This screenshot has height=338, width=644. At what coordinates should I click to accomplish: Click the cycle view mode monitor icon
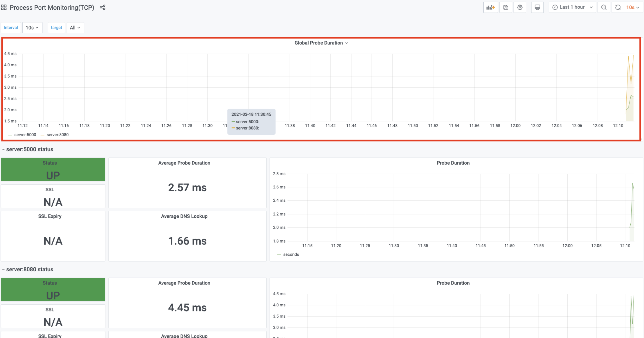[537, 7]
